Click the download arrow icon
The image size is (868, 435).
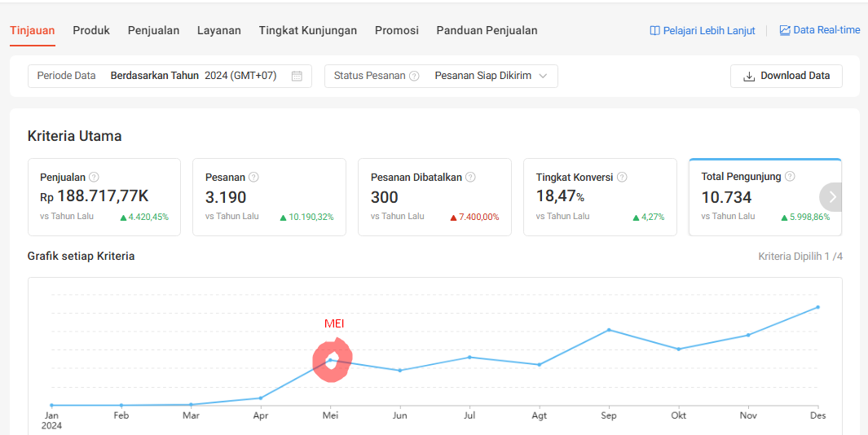(x=749, y=77)
